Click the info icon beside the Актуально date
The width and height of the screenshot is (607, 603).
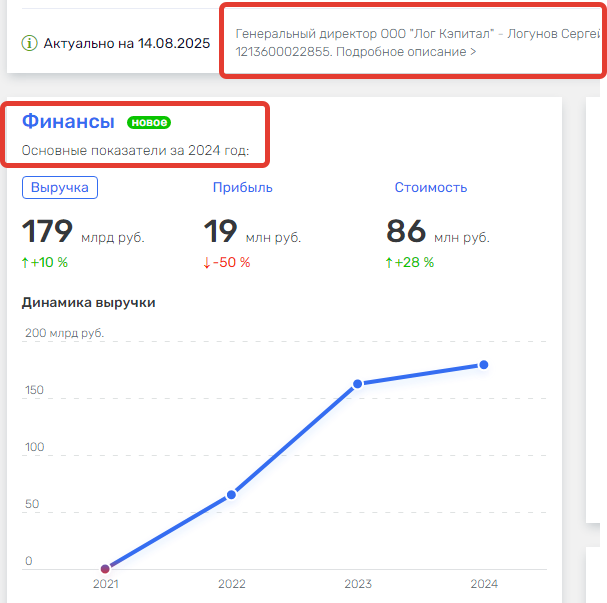(x=29, y=44)
